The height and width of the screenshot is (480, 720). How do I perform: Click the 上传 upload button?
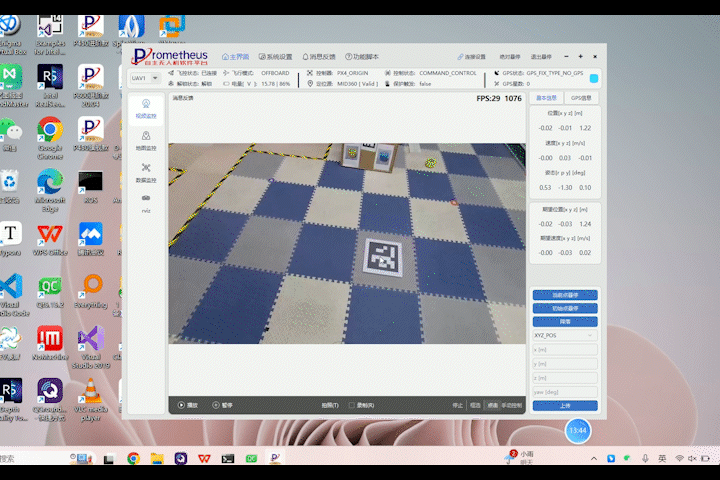click(565, 406)
